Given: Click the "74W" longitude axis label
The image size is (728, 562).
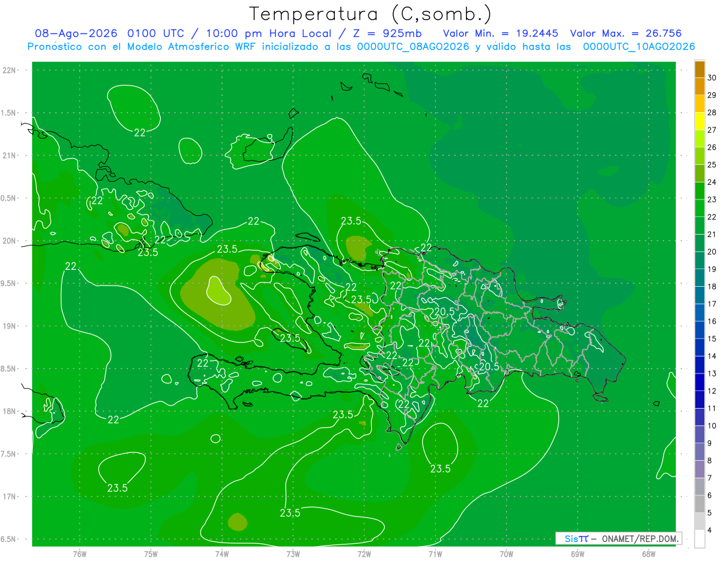Looking at the screenshot, I should click(221, 554).
